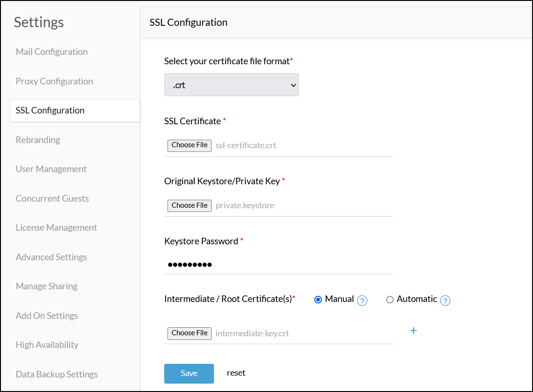Screen dimensions: 533x392
Task: Click plus icon to add intermediate certificate
Action: pos(413,331)
